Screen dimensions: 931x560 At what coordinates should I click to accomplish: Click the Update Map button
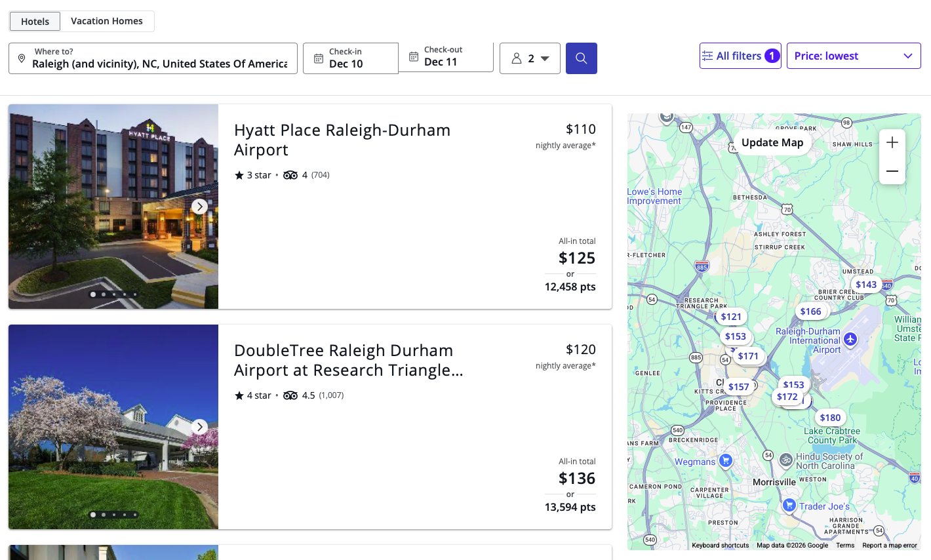coord(772,143)
